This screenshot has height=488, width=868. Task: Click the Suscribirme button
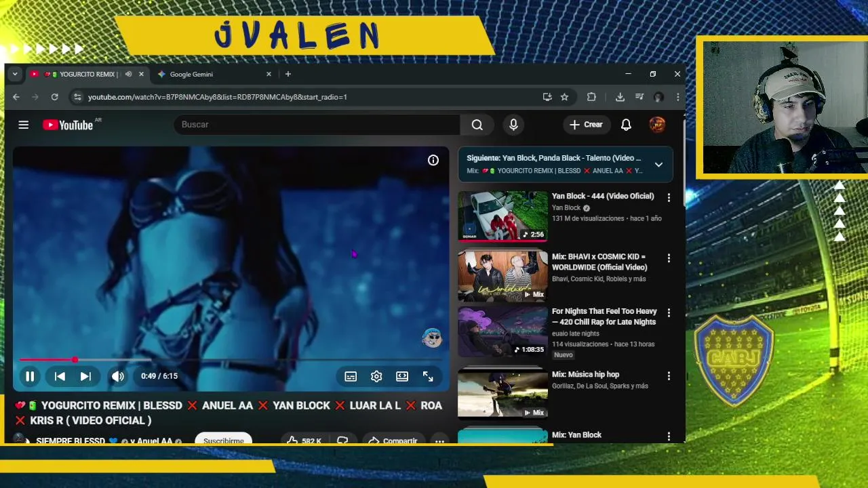coord(224,439)
